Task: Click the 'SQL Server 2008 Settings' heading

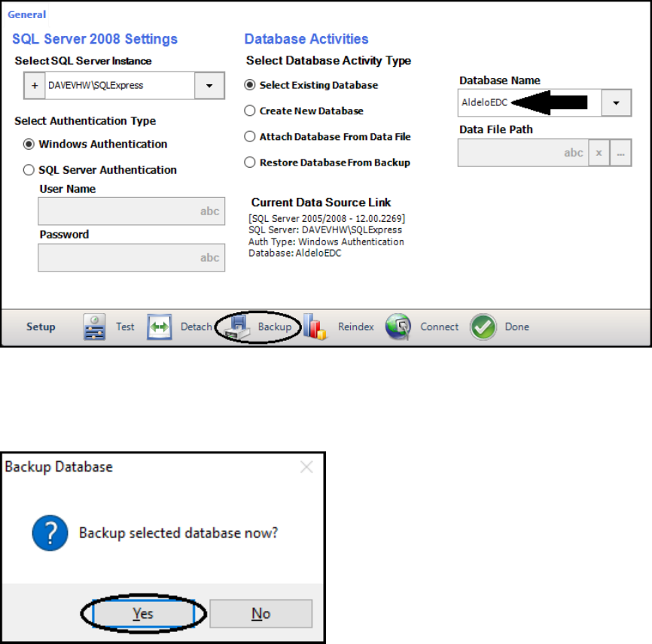Action: pyautogui.click(x=95, y=39)
